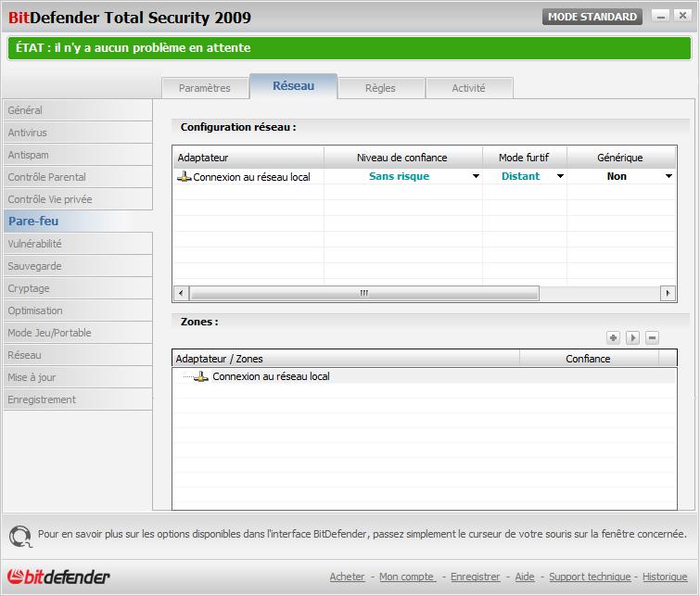Open Générique dropdown arrow

668,176
